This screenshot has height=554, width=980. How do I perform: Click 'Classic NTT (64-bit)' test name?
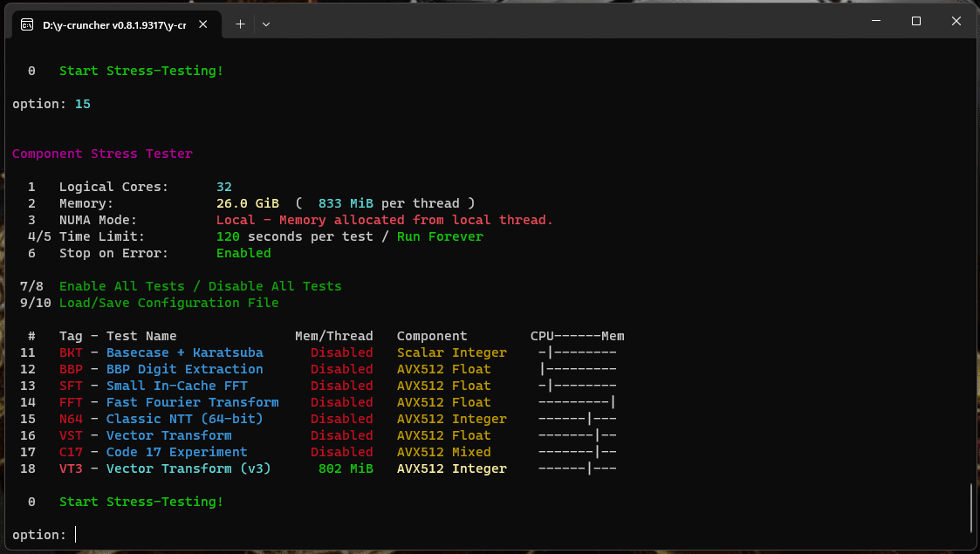tap(185, 419)
